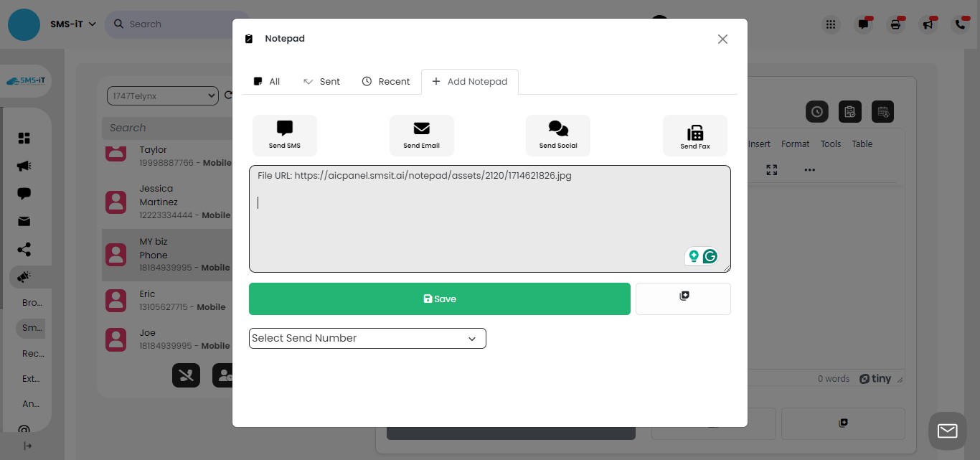Open the Tools menu in the editor
Image resolution: width=980 pixels, height=460 pixels.
pos(830,144)
